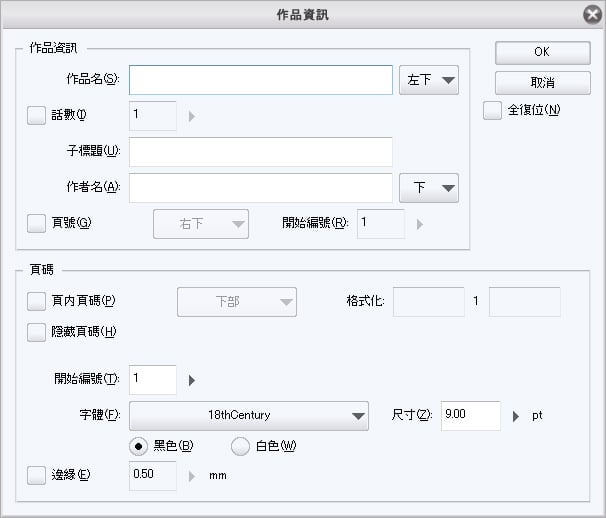Click the 取消 cancel button
The height and width of the screenshot is (518, 606).
pos(542,81)
